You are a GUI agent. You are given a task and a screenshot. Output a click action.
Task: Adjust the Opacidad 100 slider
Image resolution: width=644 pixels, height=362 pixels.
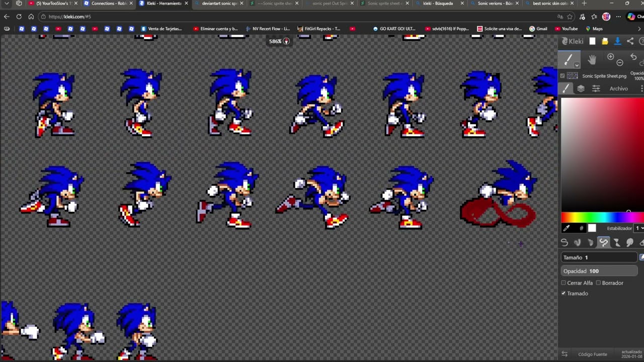click(x=599, y=271)
